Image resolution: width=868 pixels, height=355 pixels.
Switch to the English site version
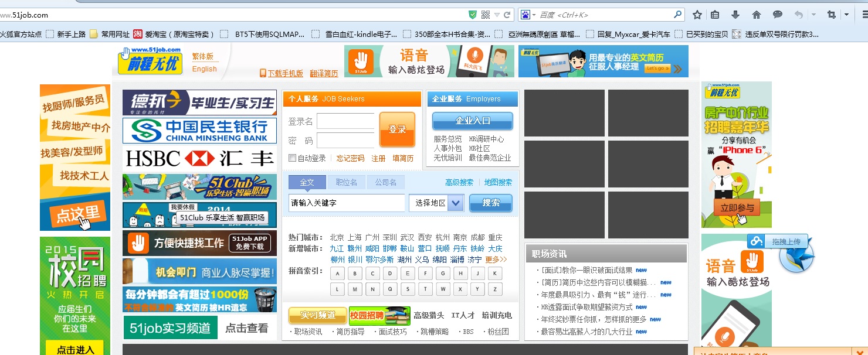[204, 69]
